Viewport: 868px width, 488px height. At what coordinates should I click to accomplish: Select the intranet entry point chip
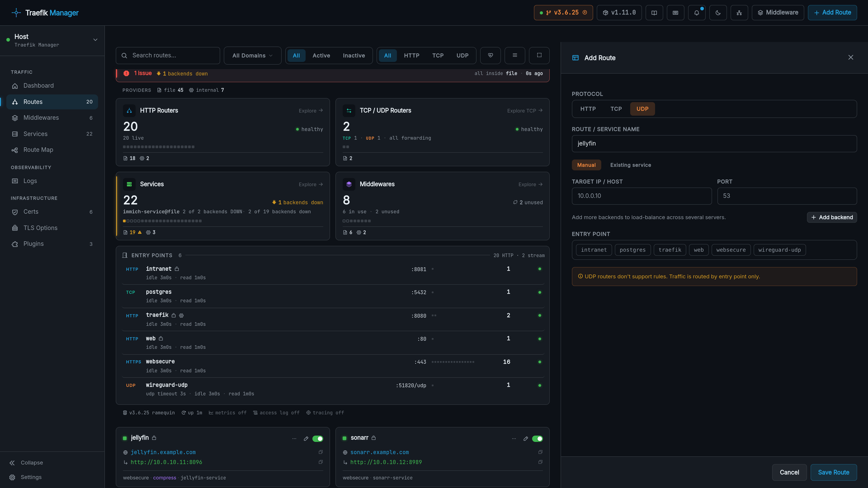tap(594, 250)
